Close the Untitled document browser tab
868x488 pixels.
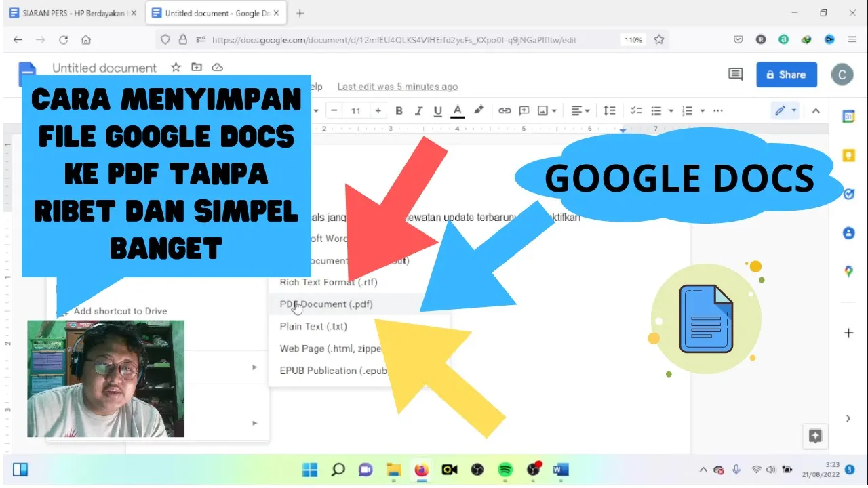click(x=276, y=13)
